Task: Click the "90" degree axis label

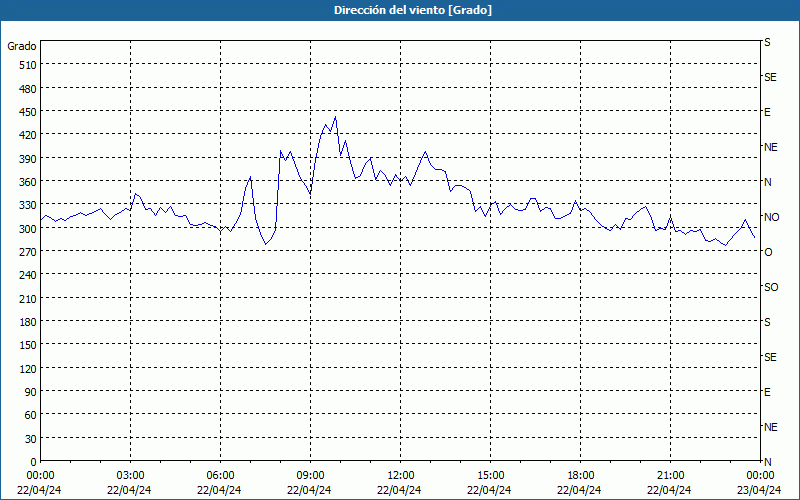Action: [31, 392]
